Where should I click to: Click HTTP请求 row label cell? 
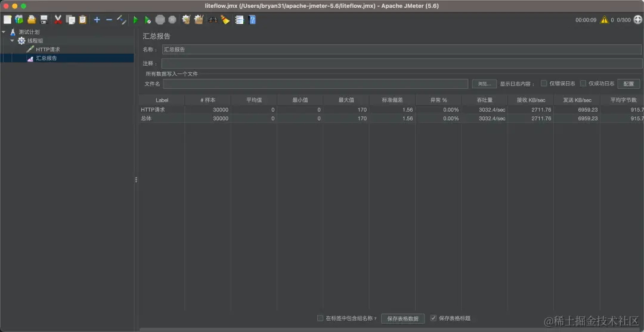(x=162, y=110)
